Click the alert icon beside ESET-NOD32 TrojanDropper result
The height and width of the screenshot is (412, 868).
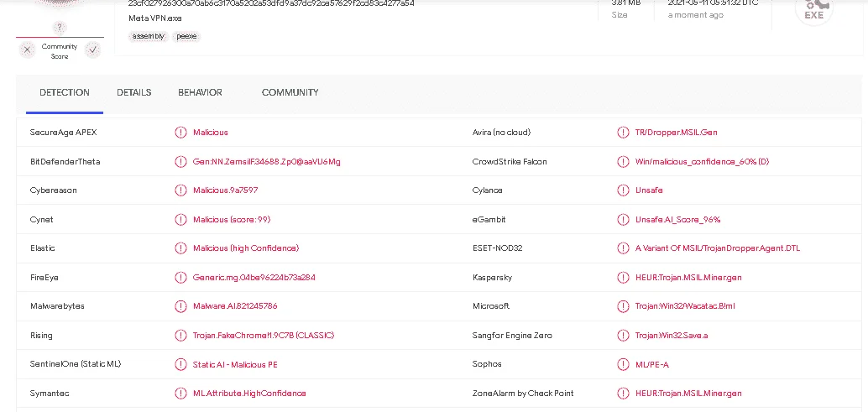[x=624, y=248]
